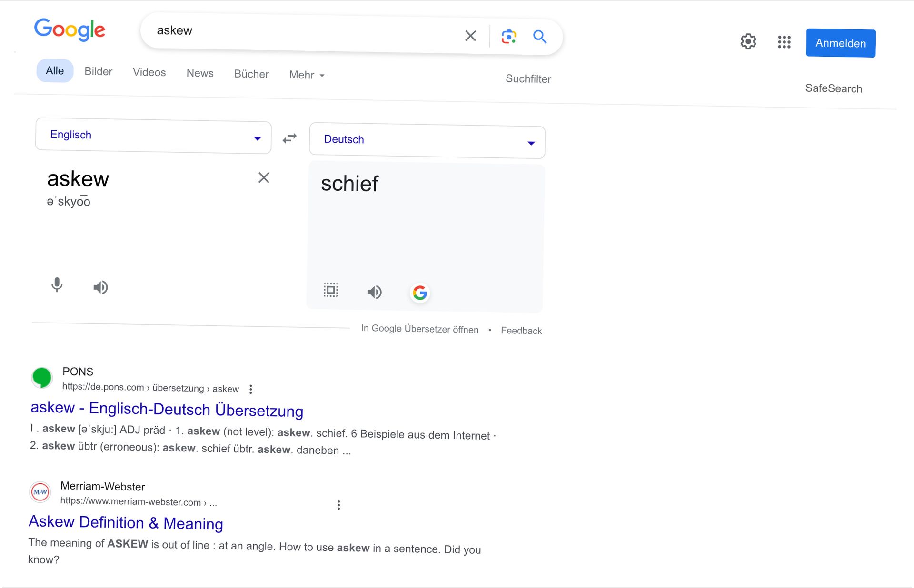Click the Google G icon under translation
This screenshot has height=588, width=914.
coord(419,293)
